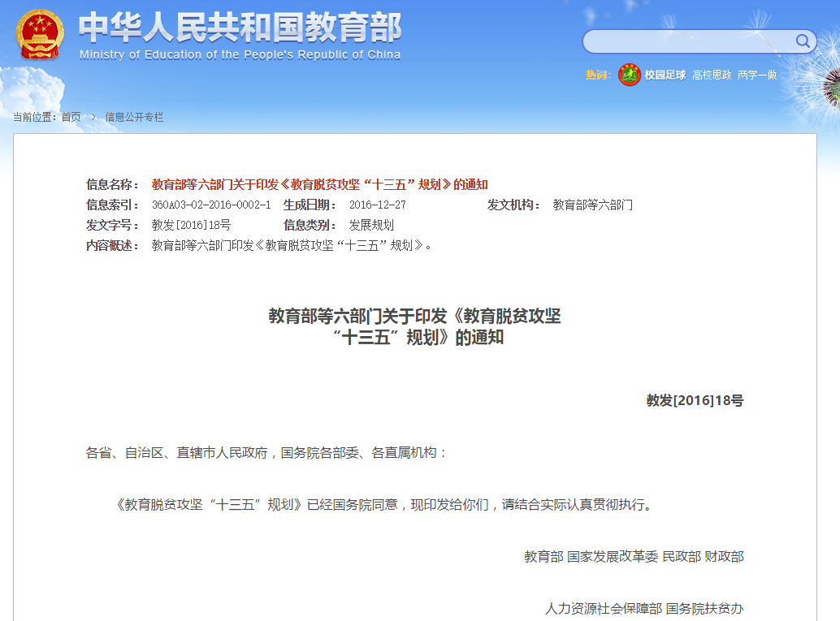Click the 信息类别 label
Image resolution: width=840 pixels, height=621 pixels.
click(x=310, y=226)
